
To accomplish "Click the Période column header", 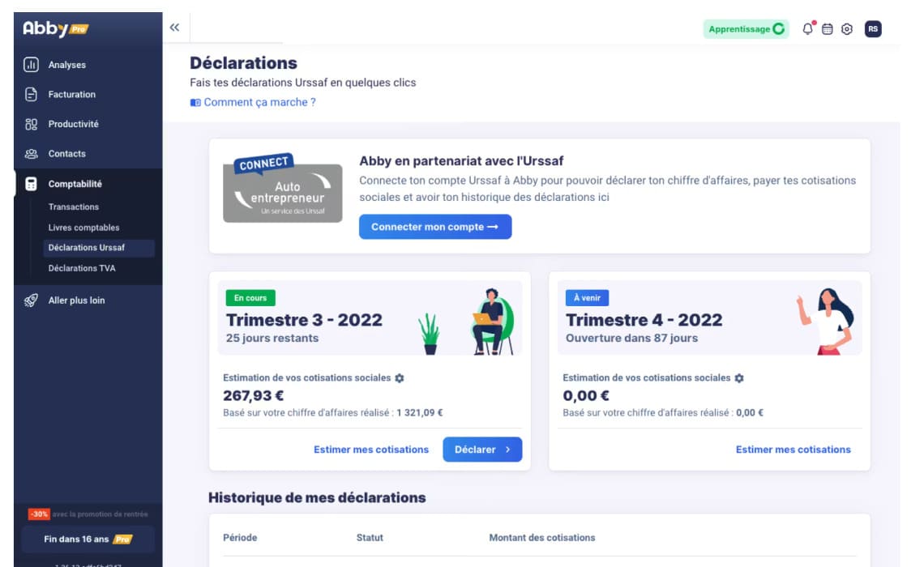I will pyautogui.click(x=240, y=538).
